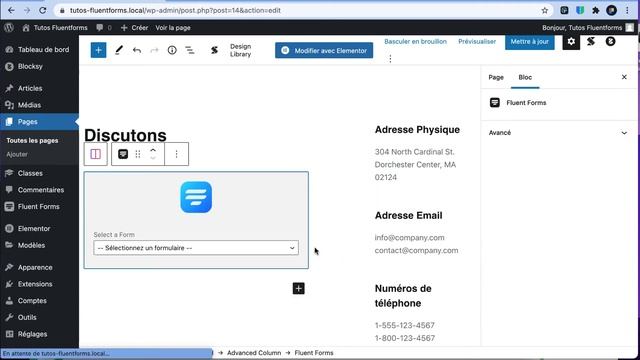Click the Discutons heading
Screen dimensions: 640x360
[125, 135]
